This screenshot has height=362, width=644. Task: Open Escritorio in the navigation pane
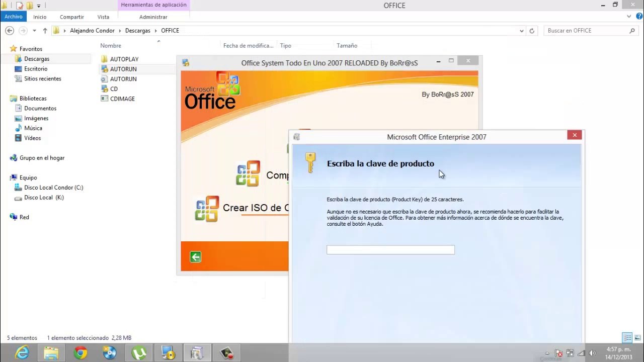(x=36, y=69)
